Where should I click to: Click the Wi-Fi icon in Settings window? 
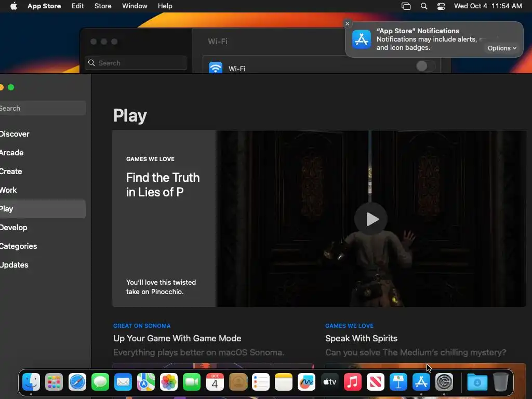point(216,68)
